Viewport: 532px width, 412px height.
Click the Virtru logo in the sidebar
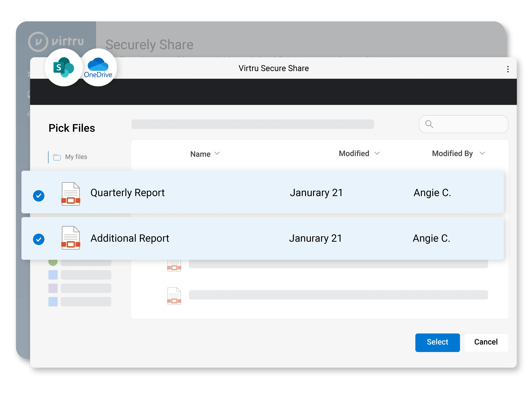[56, 41]
